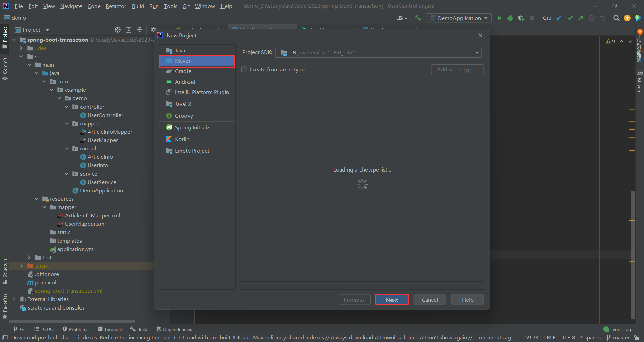Click the Run with Coverage shield icon
Screen dimensions: 644x342
521,18
